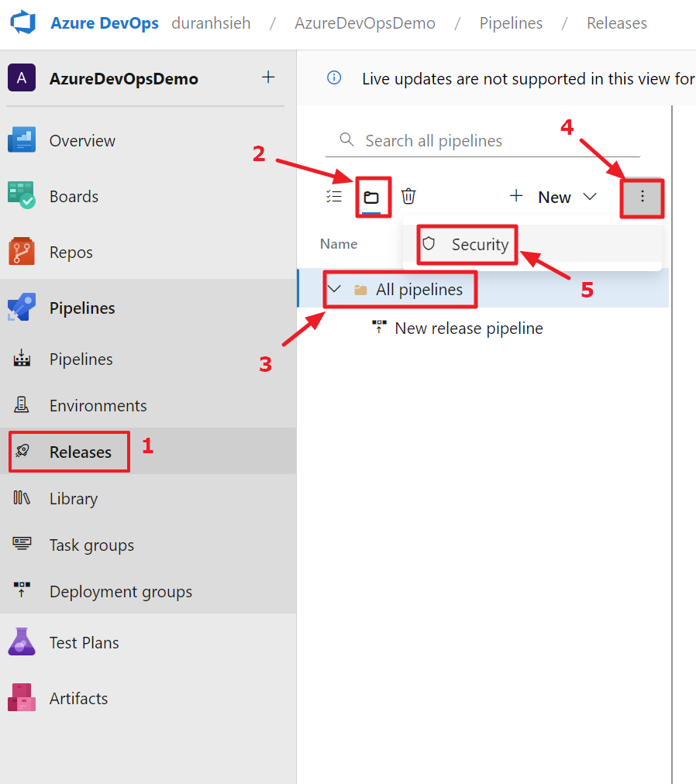The height and width of the screenshot is (784, 696).
Task: Click the search magnifier icon
Action: [346, 139]
